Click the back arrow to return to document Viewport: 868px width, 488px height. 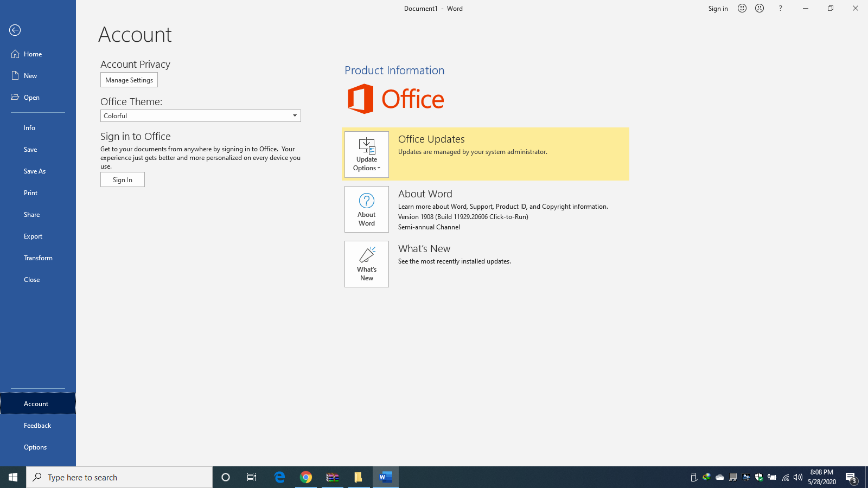(15, 30)
